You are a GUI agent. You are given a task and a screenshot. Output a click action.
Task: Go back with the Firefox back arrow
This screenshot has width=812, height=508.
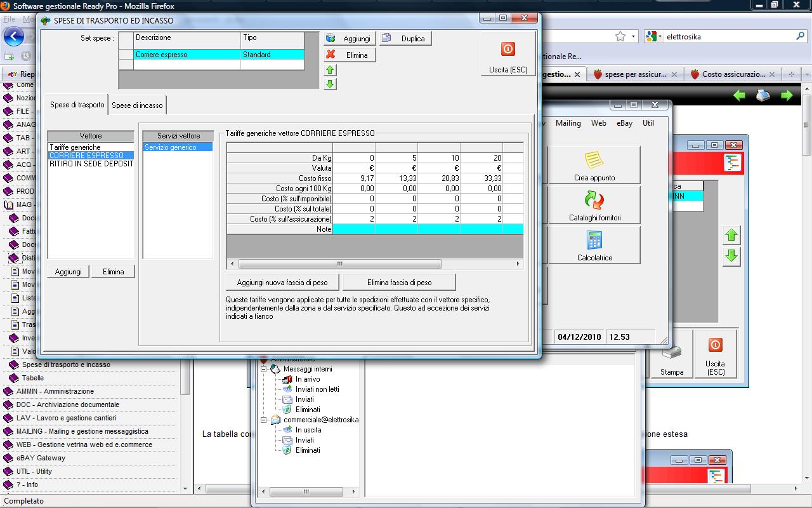[x=14, y=36]
